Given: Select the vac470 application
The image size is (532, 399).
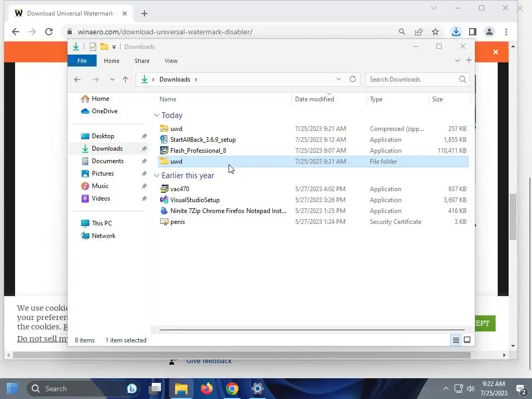Looking at the screenshot, I should coord(313,189).
